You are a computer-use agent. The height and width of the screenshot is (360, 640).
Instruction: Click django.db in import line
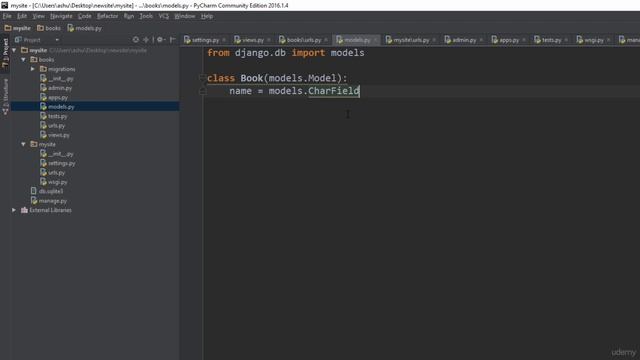coord(260,53)
